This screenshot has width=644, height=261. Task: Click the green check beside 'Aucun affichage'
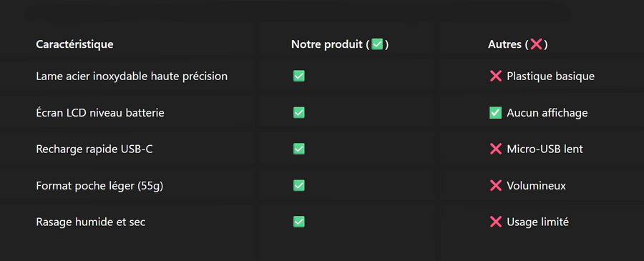coord(496,112)
